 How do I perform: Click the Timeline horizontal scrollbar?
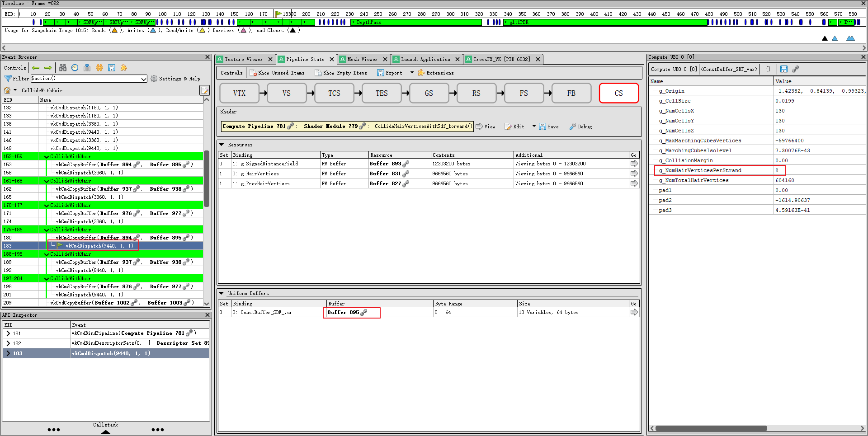point(434,47)
